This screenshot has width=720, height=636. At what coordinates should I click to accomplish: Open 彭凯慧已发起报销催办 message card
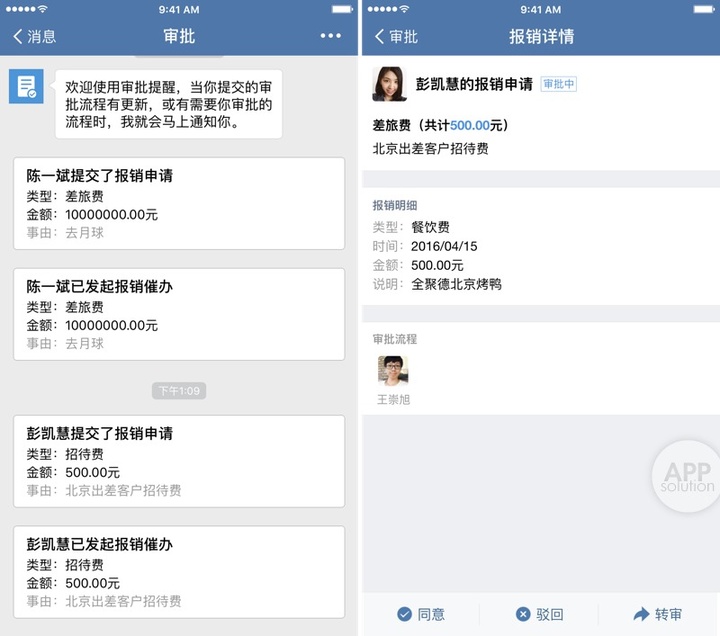pos(179,572)
